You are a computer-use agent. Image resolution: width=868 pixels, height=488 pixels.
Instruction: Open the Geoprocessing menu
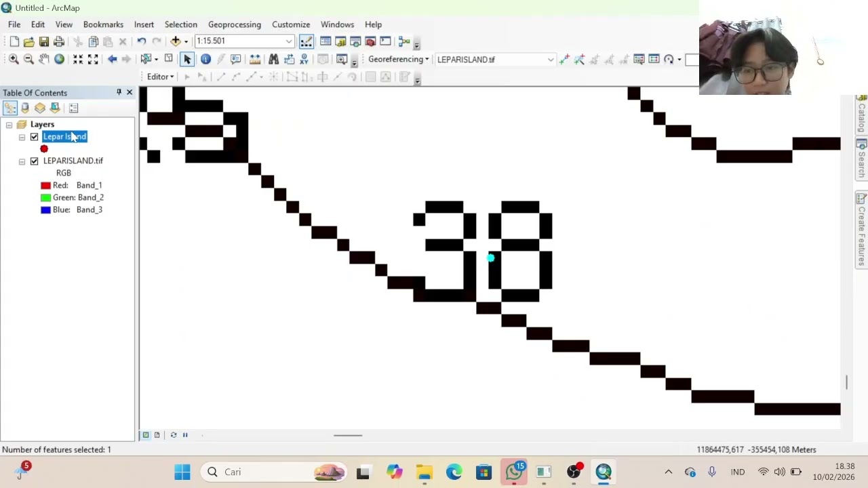[x=235, y=24]
